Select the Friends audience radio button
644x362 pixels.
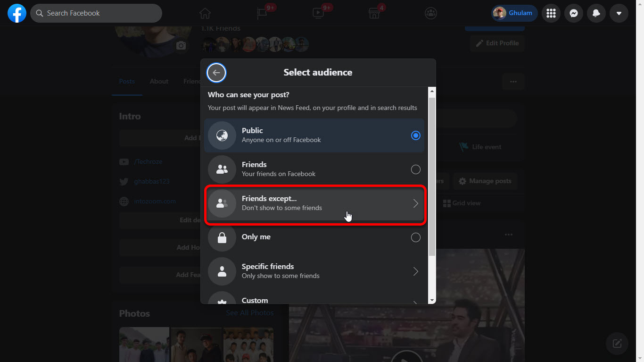tap(415, 169)
